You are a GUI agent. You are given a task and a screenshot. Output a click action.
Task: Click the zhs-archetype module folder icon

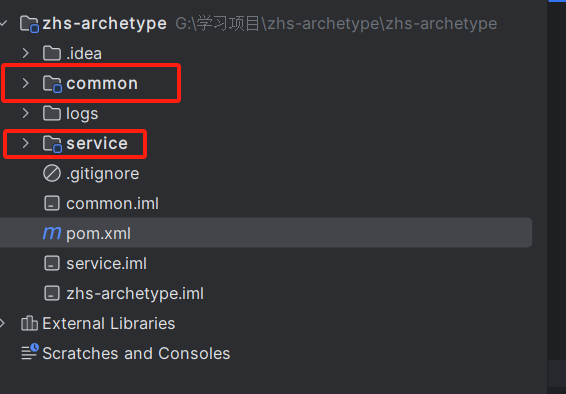point(30,24)
